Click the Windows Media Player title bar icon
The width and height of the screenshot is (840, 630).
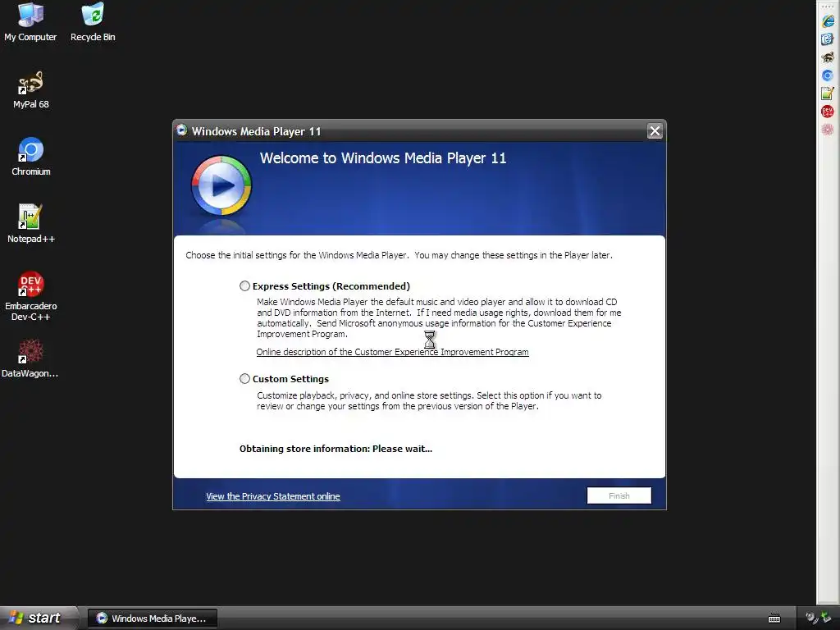coord(182,130)
